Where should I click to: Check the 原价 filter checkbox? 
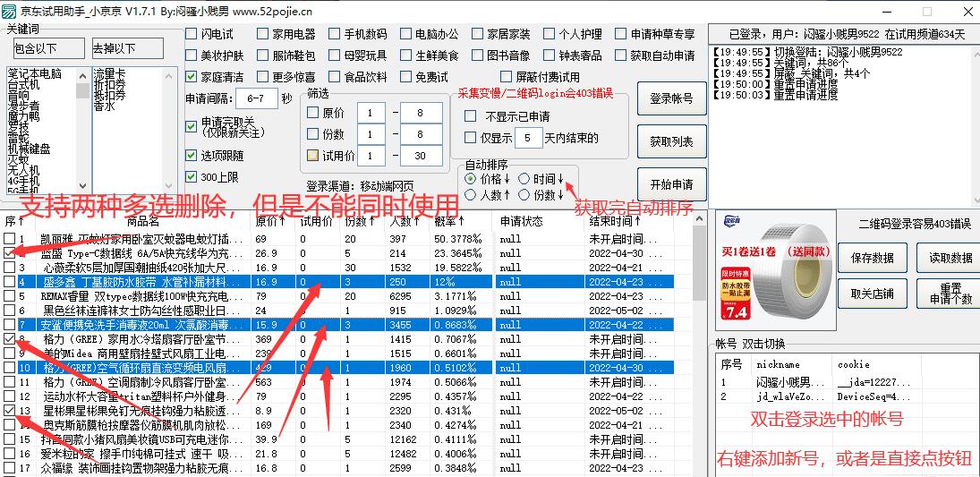click(x=313, y=113)
